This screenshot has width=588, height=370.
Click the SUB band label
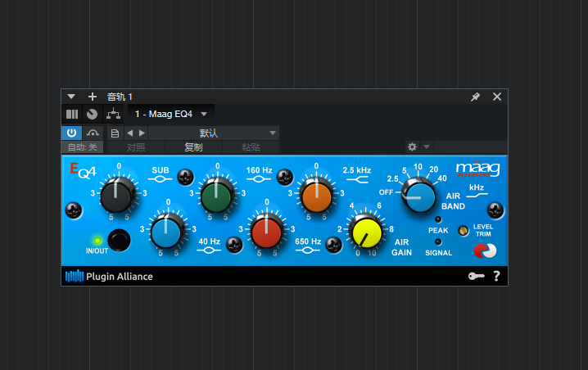coord(161,170)
